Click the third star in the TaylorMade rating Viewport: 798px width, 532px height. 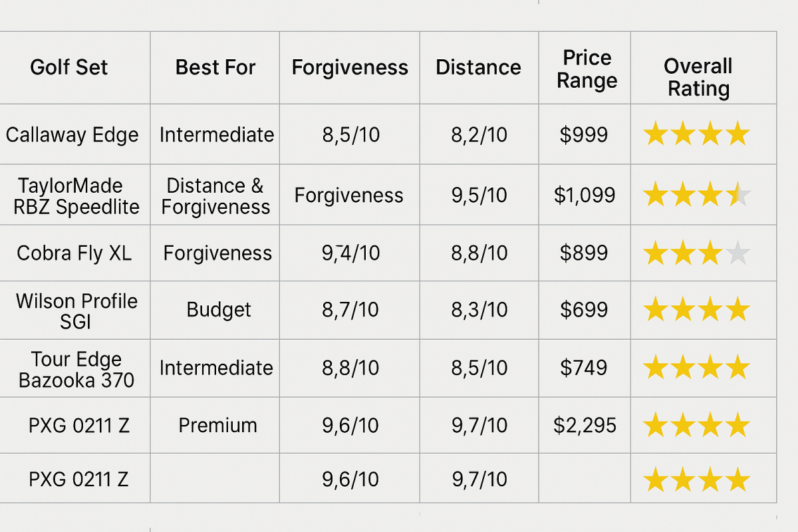(710, 196)
